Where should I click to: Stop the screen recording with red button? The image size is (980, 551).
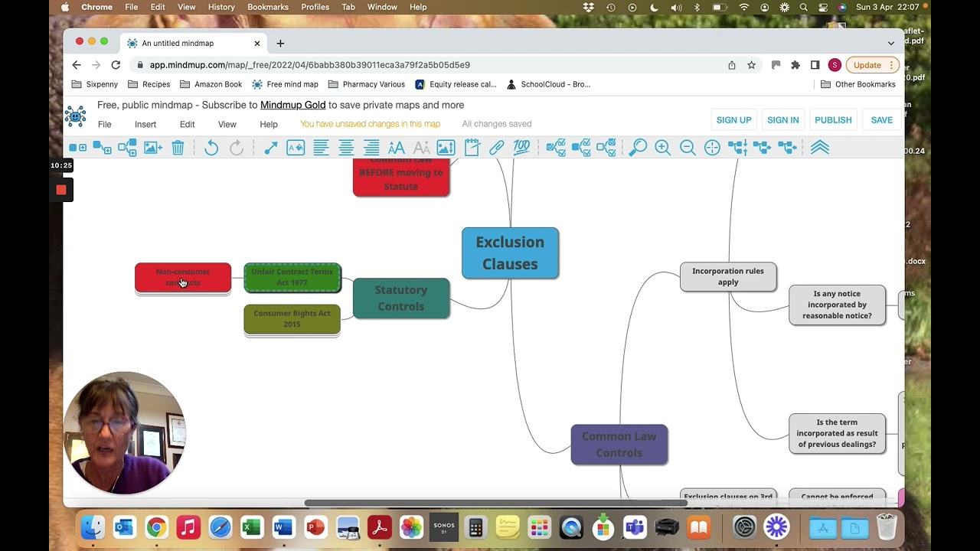pos(61,190)
